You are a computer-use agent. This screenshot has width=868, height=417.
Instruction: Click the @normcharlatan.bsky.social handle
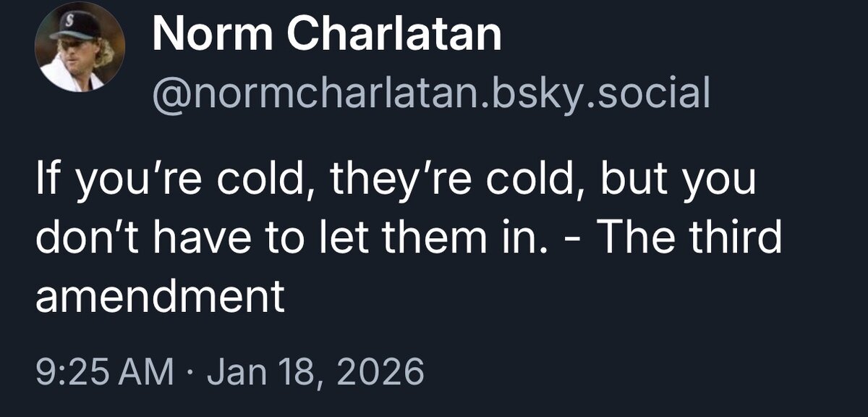pyautogui.click(x=431, y=94)
